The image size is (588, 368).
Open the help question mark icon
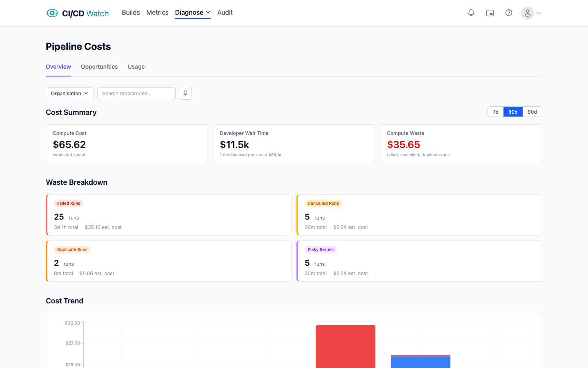click(509, 13)
